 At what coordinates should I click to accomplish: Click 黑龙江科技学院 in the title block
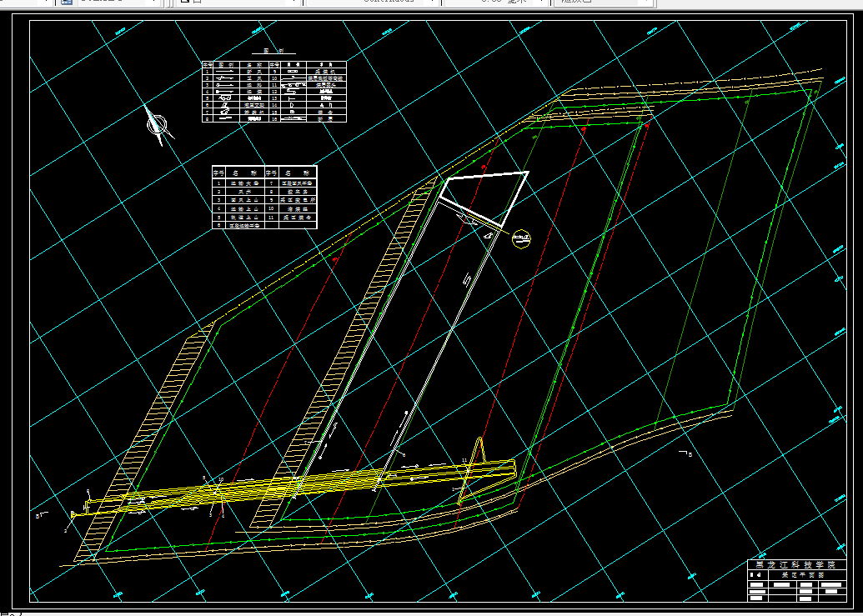coord(795,565)
